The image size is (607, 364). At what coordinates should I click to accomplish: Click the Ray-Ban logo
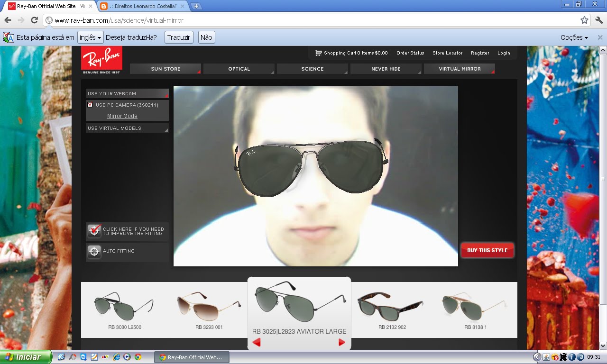coord(101,60)
